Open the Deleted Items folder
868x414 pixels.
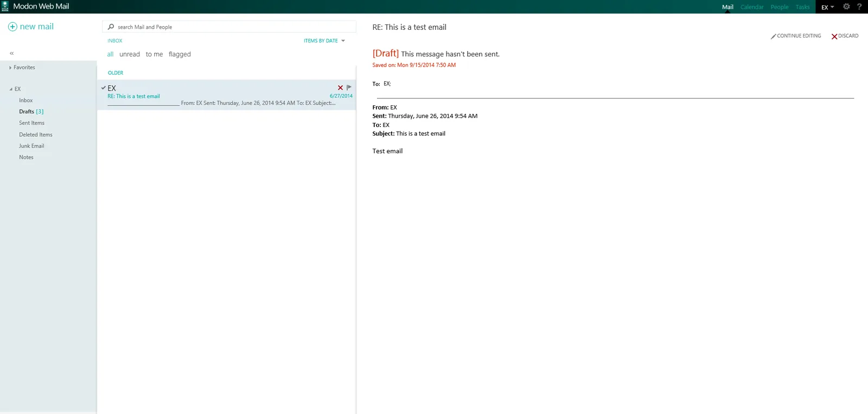[x=36, y=135]
